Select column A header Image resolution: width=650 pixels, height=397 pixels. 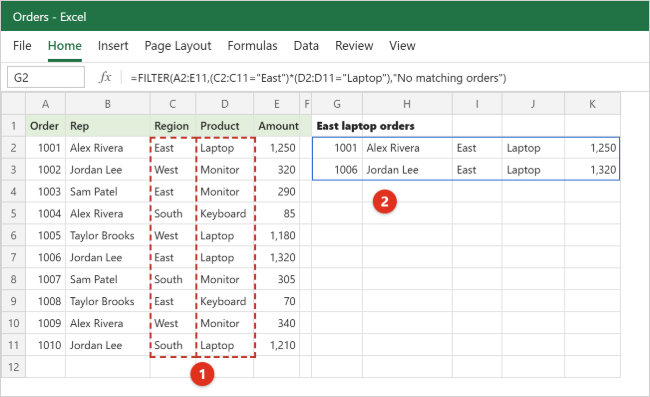point(46,104)
